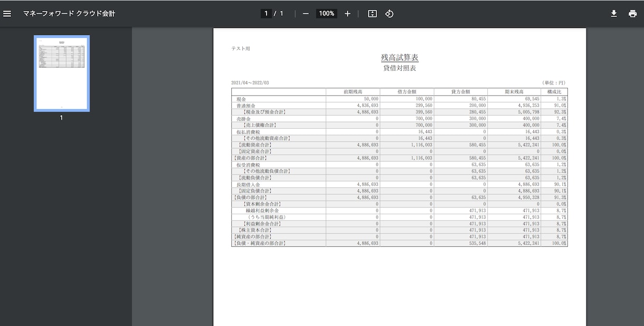Click the fit-to-page icon
This screenshot has height=326, width=644.
[x=372, y=14]
